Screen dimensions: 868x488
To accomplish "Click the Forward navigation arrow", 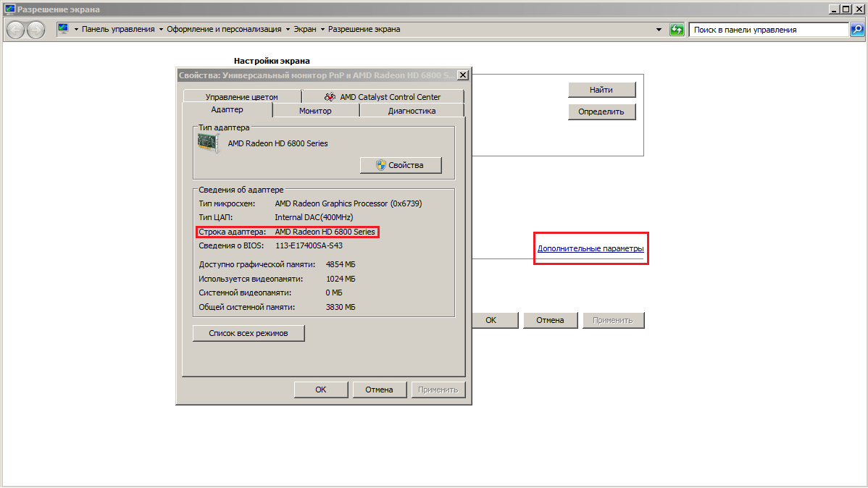I will (36, 30).
